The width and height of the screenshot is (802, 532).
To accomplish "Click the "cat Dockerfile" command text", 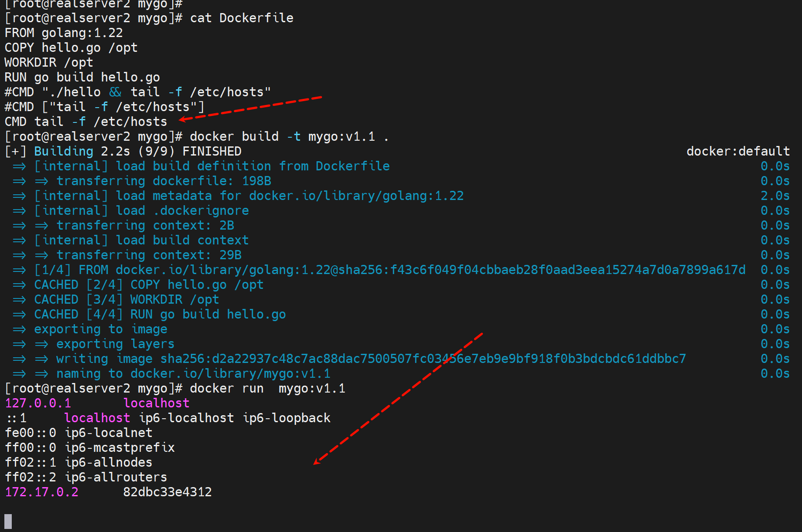I will (x=242, y=18).
